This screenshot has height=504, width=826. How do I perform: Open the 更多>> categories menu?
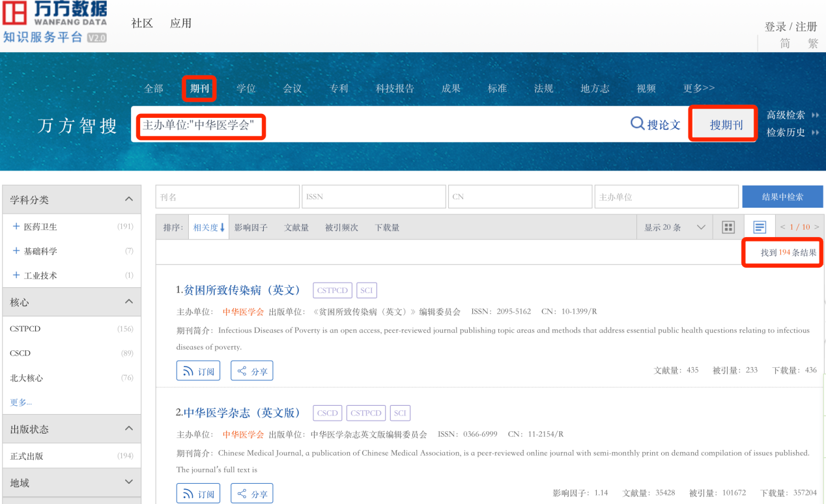click(x=699, y=89)
